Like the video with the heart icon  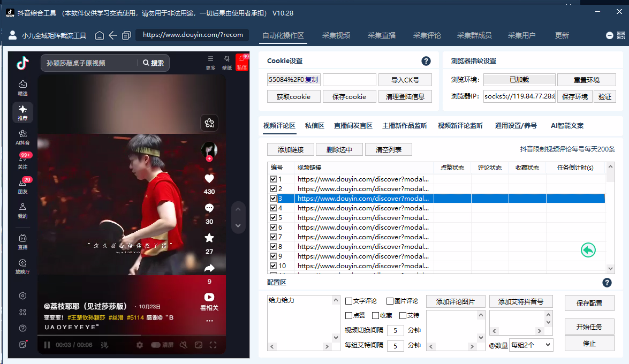[209, 179]
